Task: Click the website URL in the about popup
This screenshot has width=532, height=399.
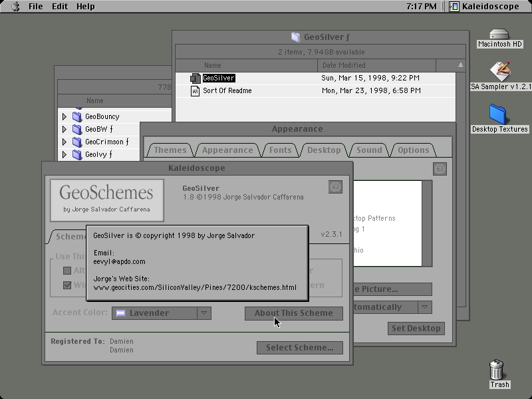Action: pos(195,287)
